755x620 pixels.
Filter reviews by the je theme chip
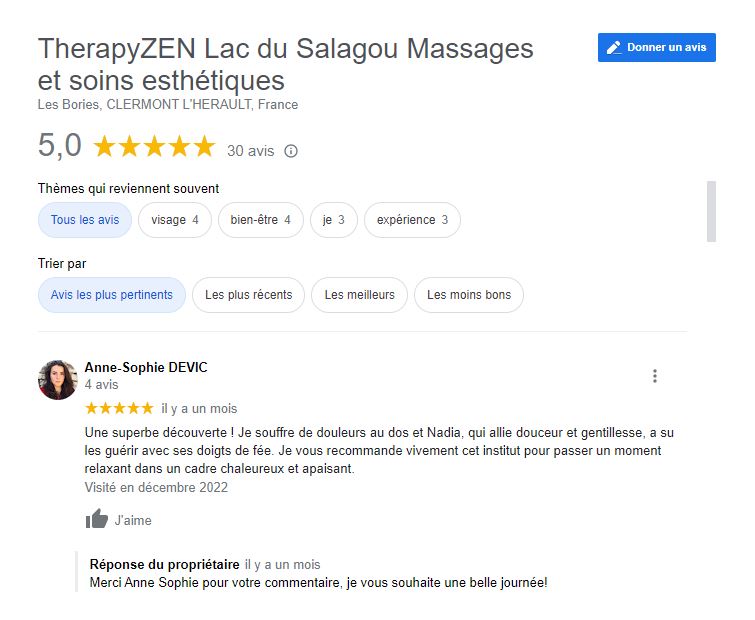pyautogui.click(x=334, y=220)
